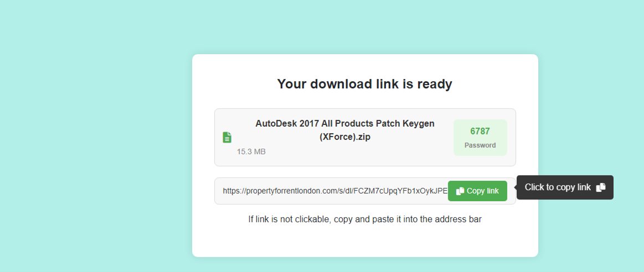Click the copy icon inside the green button

(x=460, y=191)
